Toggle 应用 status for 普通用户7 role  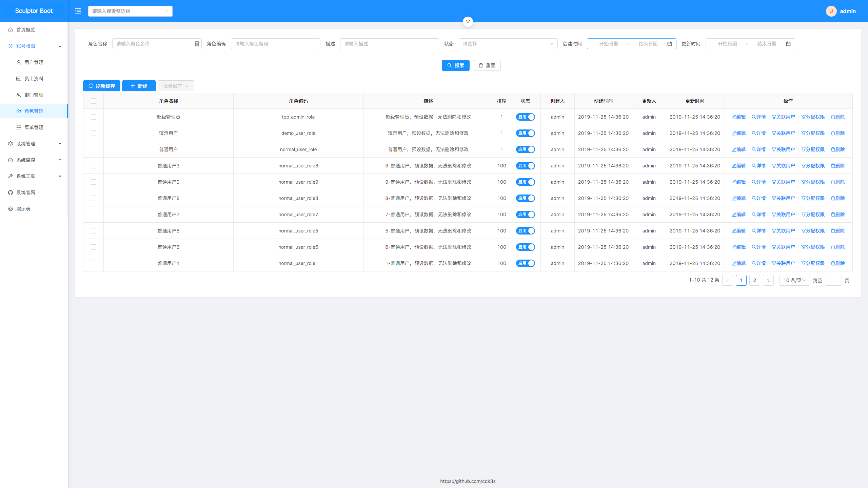[x=525, y=214]
